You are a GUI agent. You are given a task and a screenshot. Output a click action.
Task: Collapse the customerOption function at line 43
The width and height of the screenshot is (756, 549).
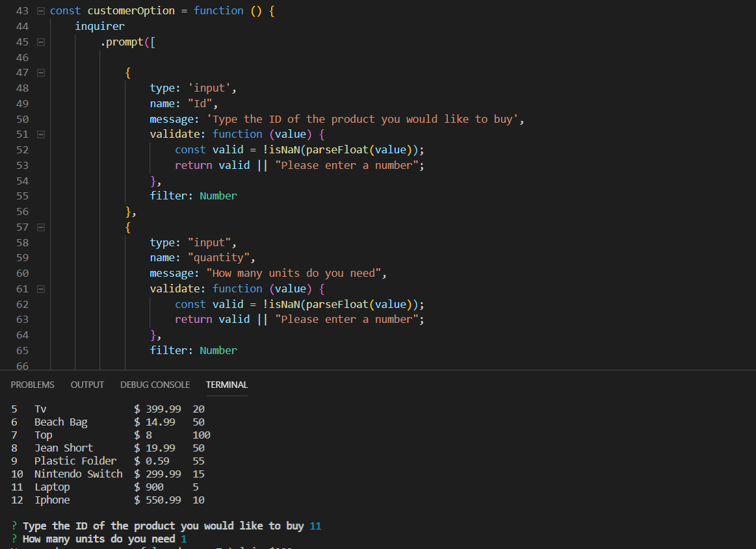click(x=41, y=11)
